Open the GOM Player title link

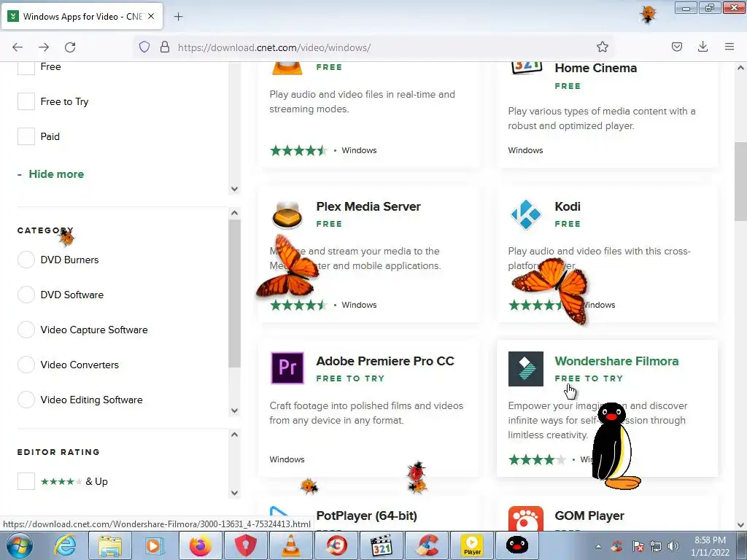click(x=589, y=516)
